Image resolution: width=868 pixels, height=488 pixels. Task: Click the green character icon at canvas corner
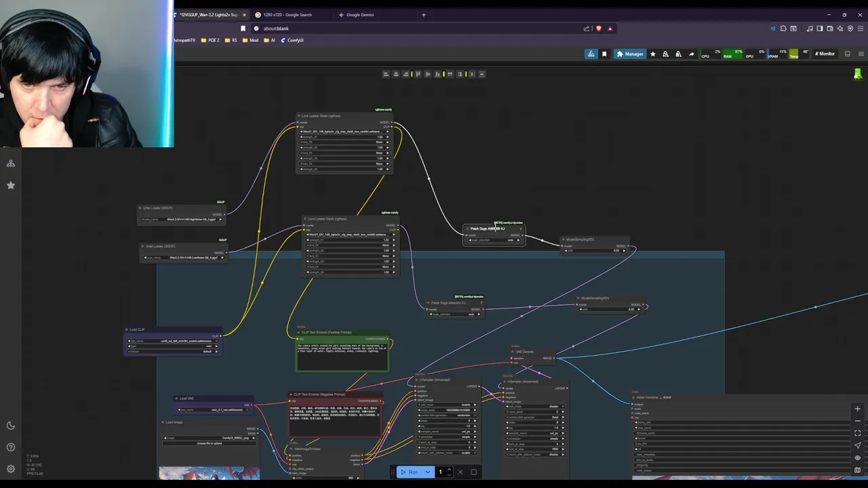click(858, 74)
